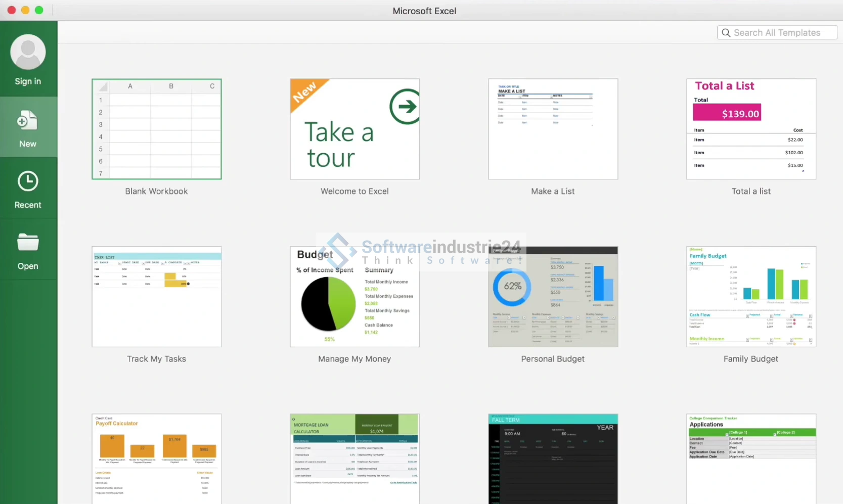Click the green arrow on Take a tour
The height and width of the screenshot is (504, 843).
(404, 107)
